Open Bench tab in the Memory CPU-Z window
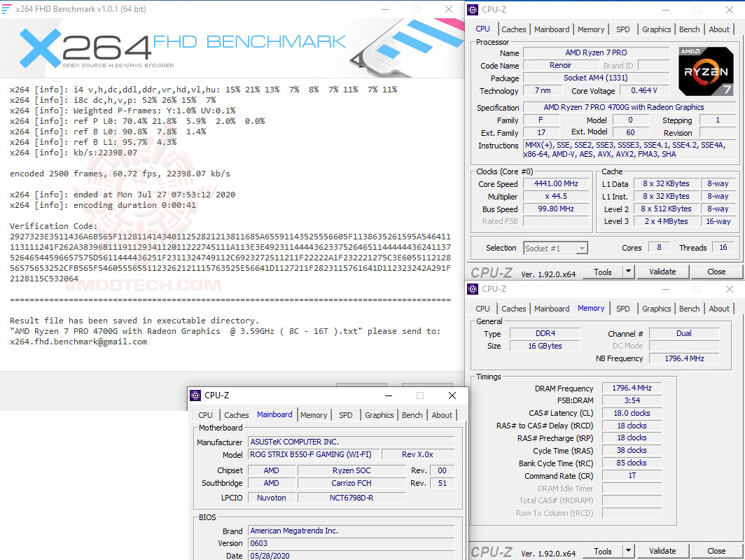Viewport: 745px width, 560px height. click(689, 309)
